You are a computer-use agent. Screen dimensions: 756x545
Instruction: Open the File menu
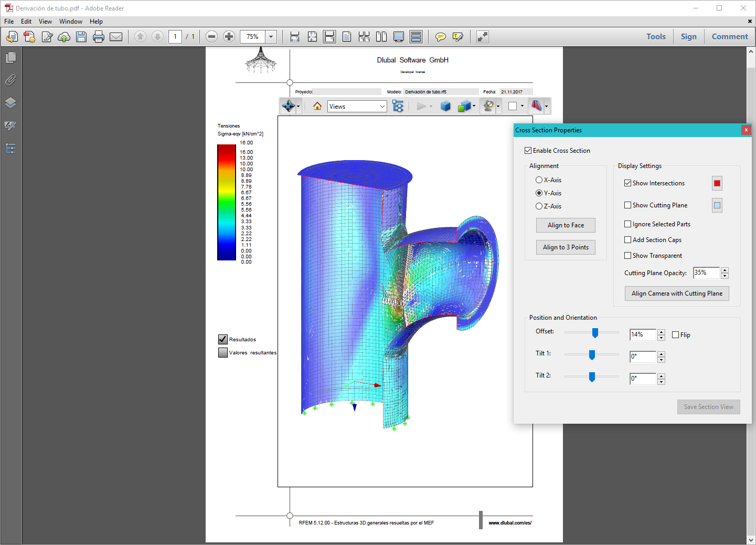coord(9,22)
